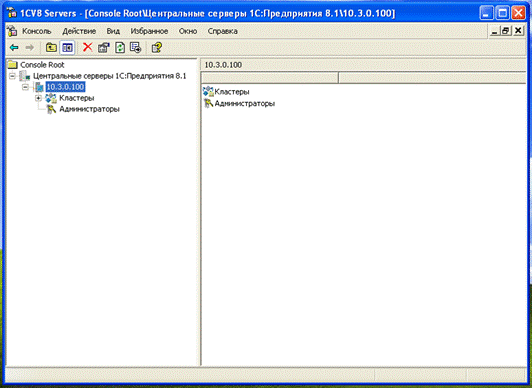Select 10.3.0.100 server tree node
Image resolution: width=532 pixels, height=388 pixels.
[65, 87]
